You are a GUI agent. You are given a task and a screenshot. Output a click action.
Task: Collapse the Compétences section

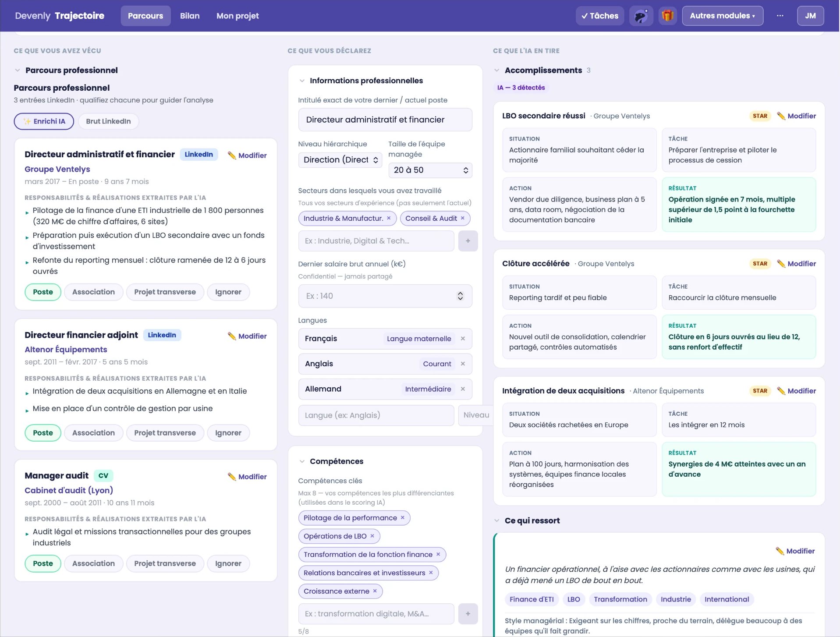302,461
